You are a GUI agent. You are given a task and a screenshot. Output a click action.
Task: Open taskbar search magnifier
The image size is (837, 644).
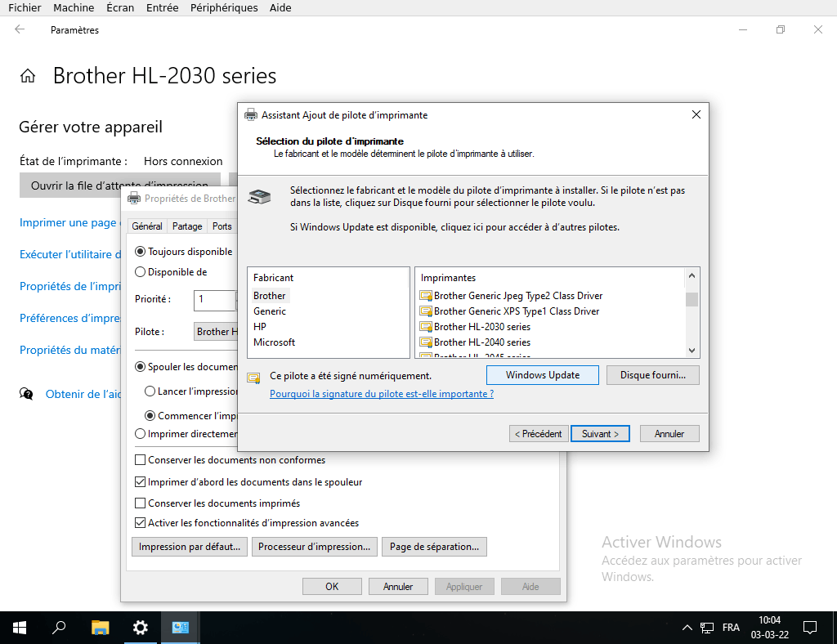[x=59, y=628]
